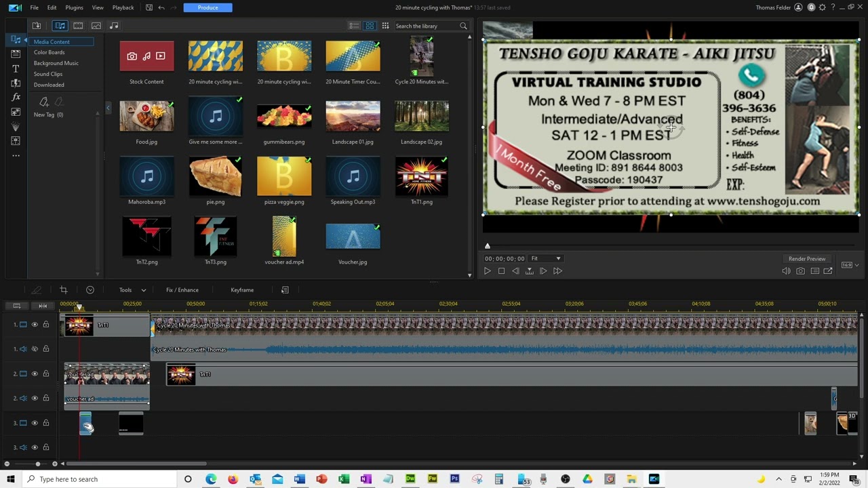This screenshot has width=868, height=488.
Task: Open Project Room clapboard icon
Action: click(x=16, y=54)
